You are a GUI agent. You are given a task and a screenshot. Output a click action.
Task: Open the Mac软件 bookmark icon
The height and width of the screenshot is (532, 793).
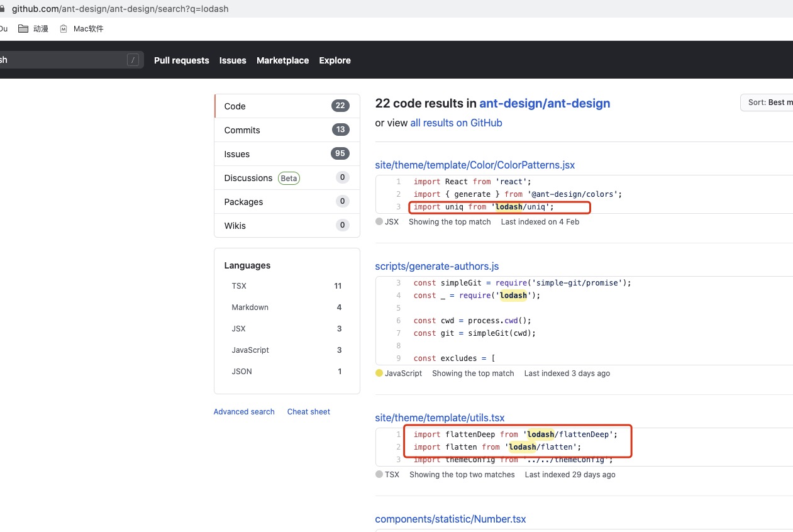(64, 28)
